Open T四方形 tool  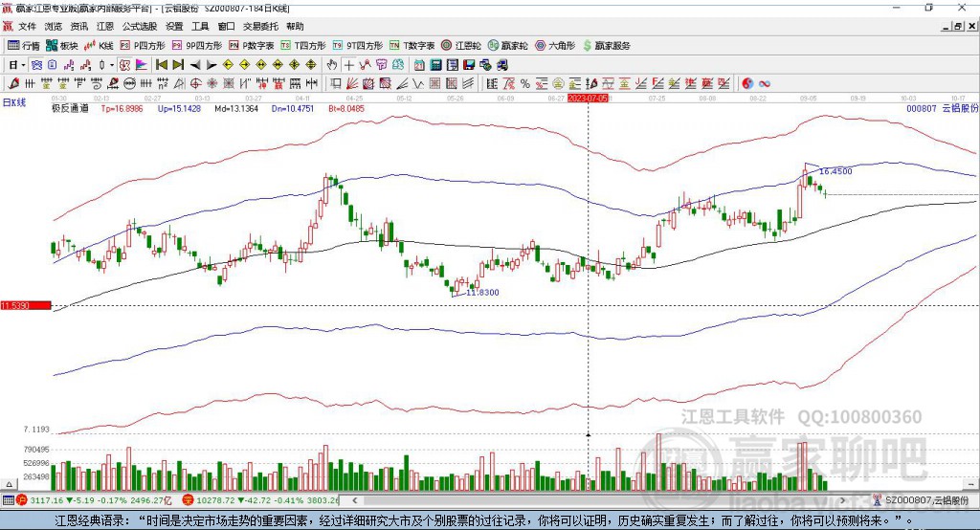(x=303, y=46)
